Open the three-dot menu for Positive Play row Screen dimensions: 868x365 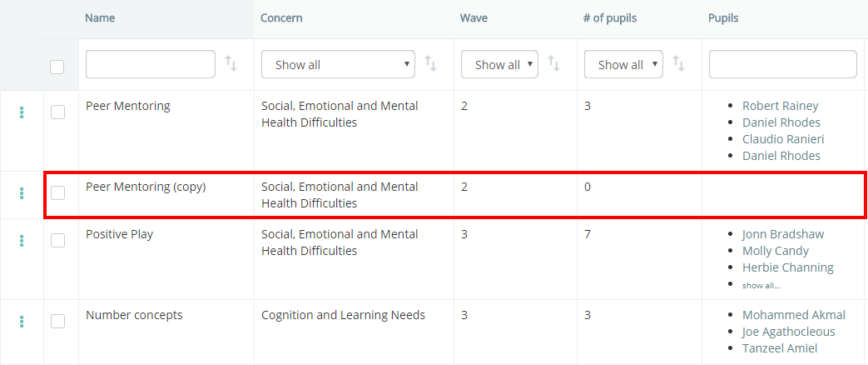click(x=22, y=241)
